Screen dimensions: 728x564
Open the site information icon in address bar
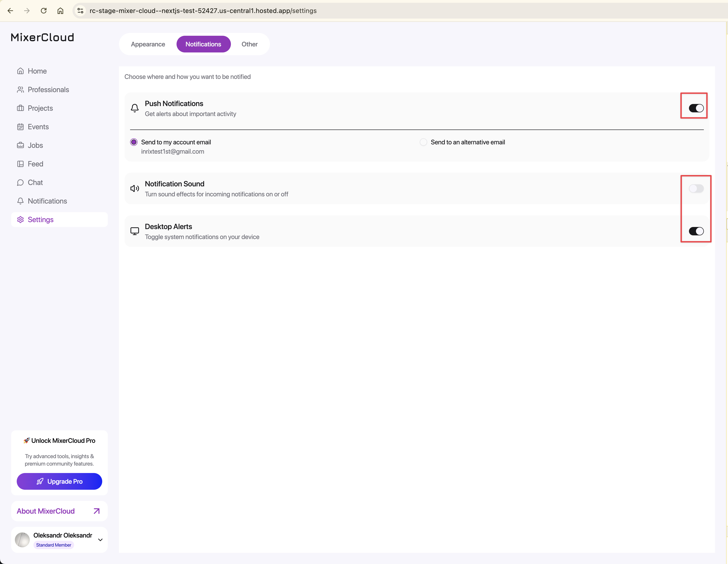click(x=80, y=11)
